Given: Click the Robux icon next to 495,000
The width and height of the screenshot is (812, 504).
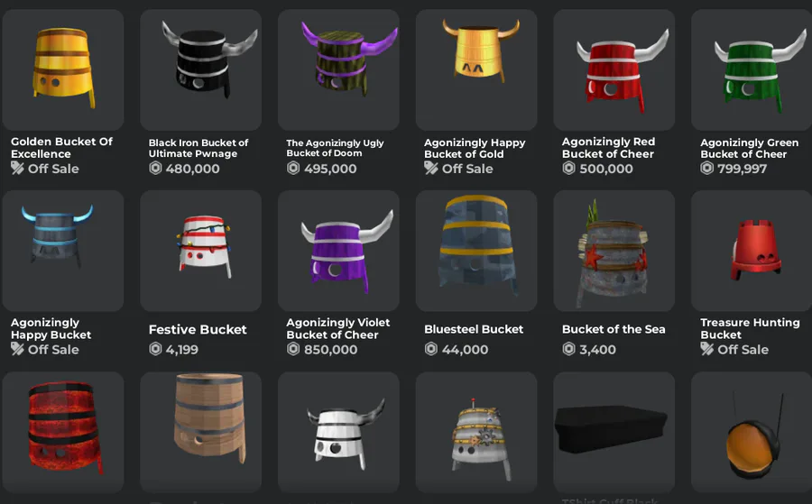Looking at the screenshot, I should (293, 169).
